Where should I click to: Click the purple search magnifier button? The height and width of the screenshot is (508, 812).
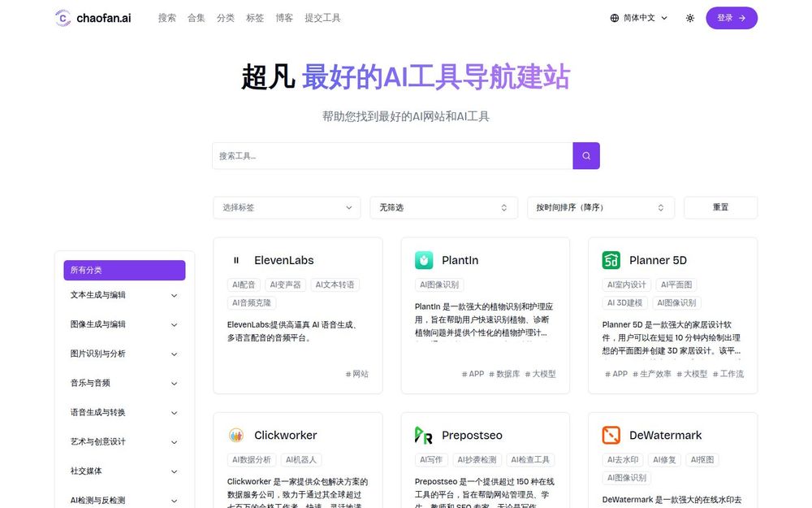click(x=586, y=155)
